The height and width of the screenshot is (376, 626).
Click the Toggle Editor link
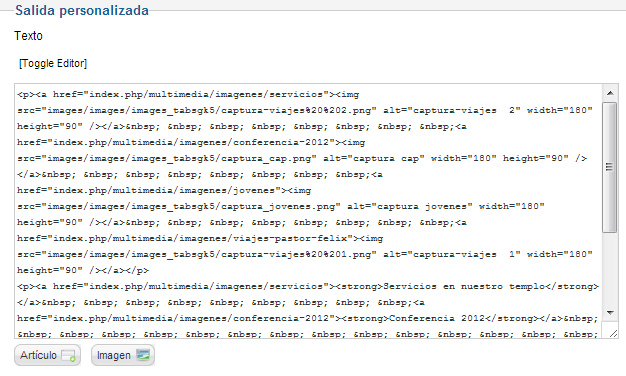tap(53, 63)
